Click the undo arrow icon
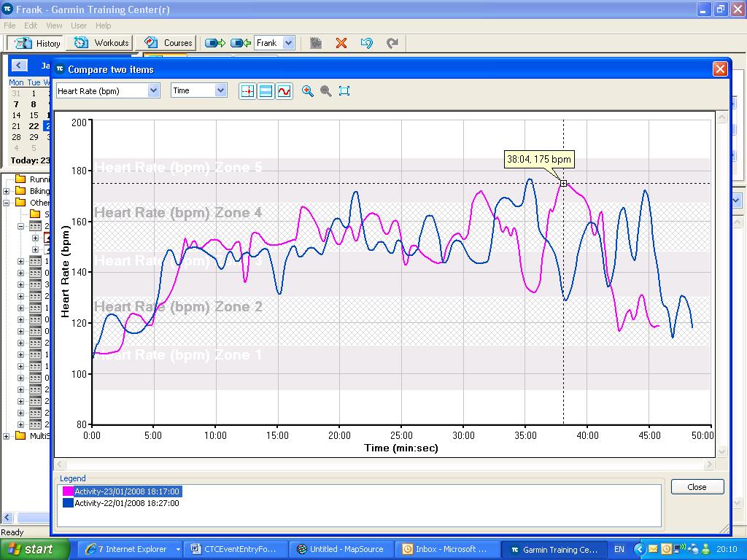This screenshot has width=747, height=560. click(367, 43)
